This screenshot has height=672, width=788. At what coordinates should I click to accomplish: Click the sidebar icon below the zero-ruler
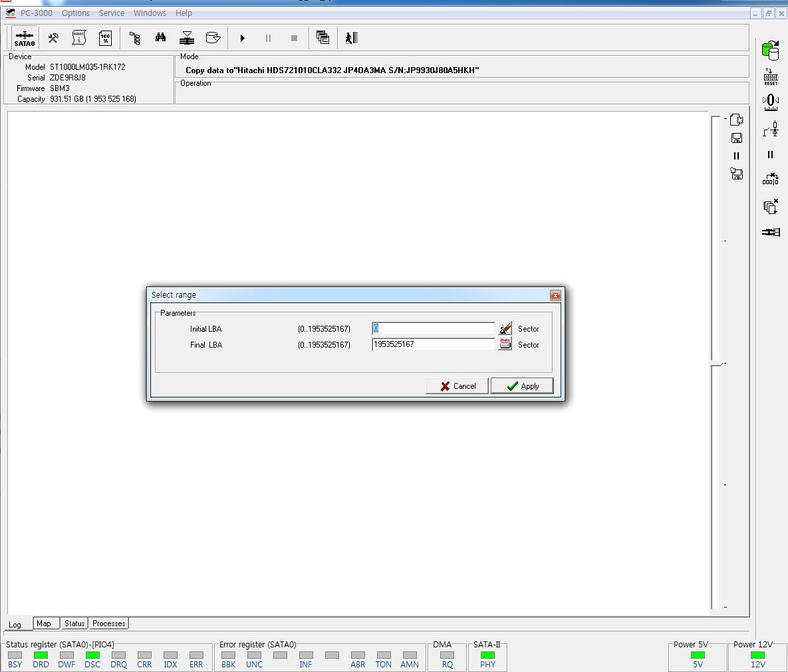point(771,128)
